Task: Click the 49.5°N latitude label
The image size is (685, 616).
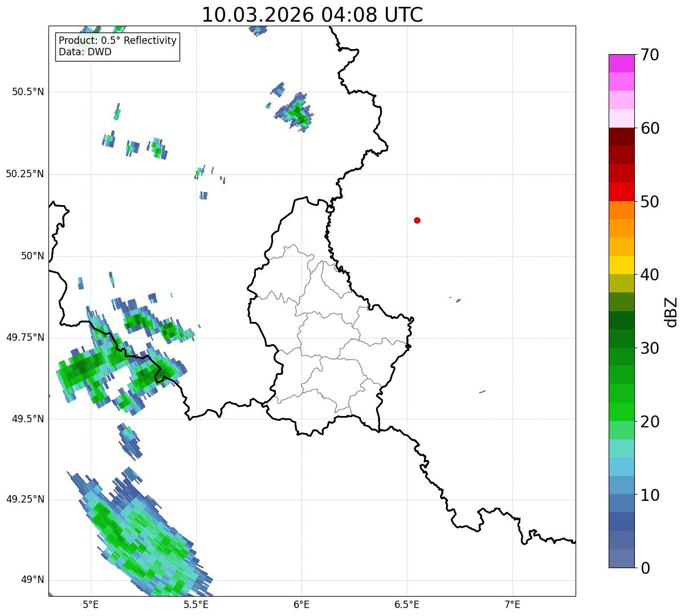Action: click(28, 419)
